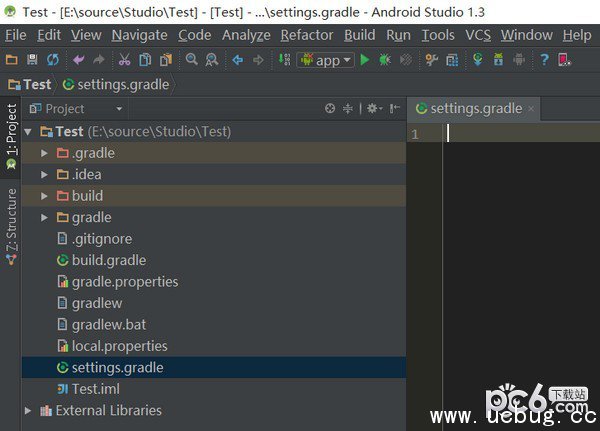Click Test in the navigation breadcrumb
600x431 pixels.
tap(30, 84)
